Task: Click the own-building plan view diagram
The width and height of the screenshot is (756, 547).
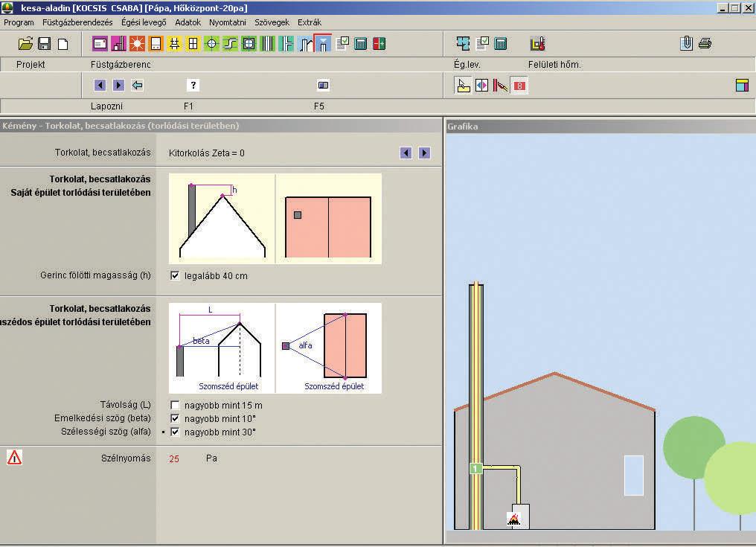Action: [329, 219]
